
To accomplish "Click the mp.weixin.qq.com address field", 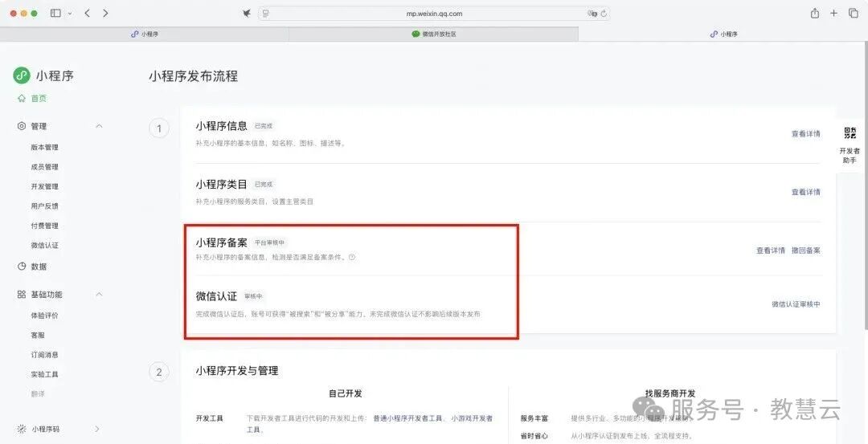I will [x=433, y=14].
